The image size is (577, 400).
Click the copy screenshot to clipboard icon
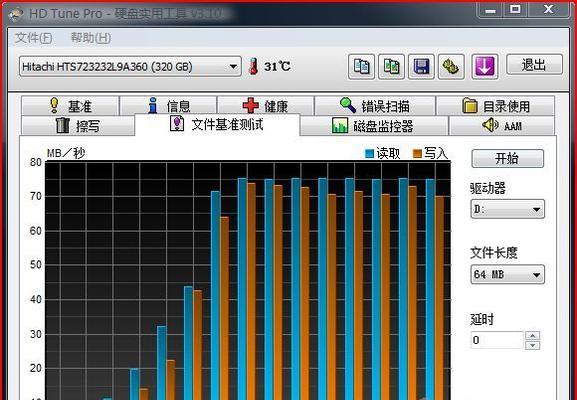[x=392, y=67]
